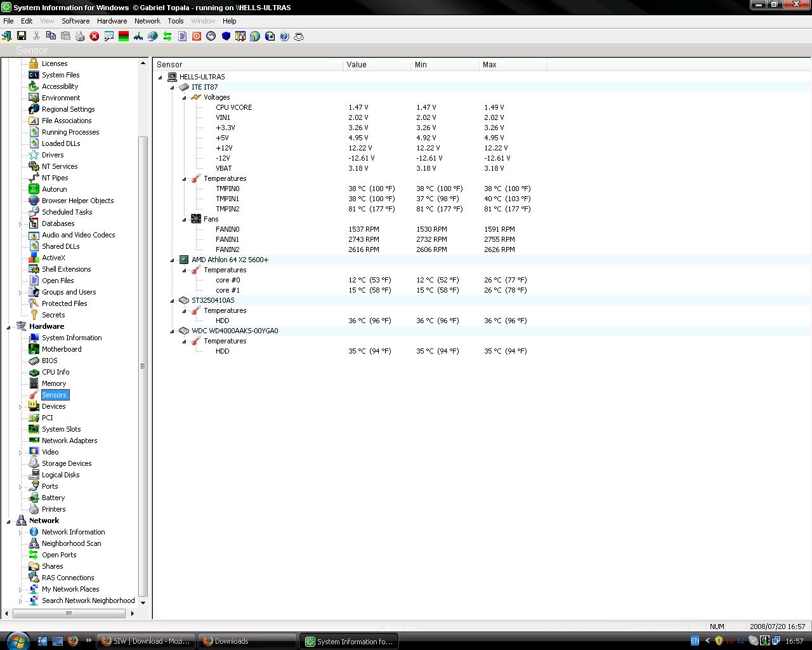
Task: Click the CPU Info chip icon
Action: 34,372
